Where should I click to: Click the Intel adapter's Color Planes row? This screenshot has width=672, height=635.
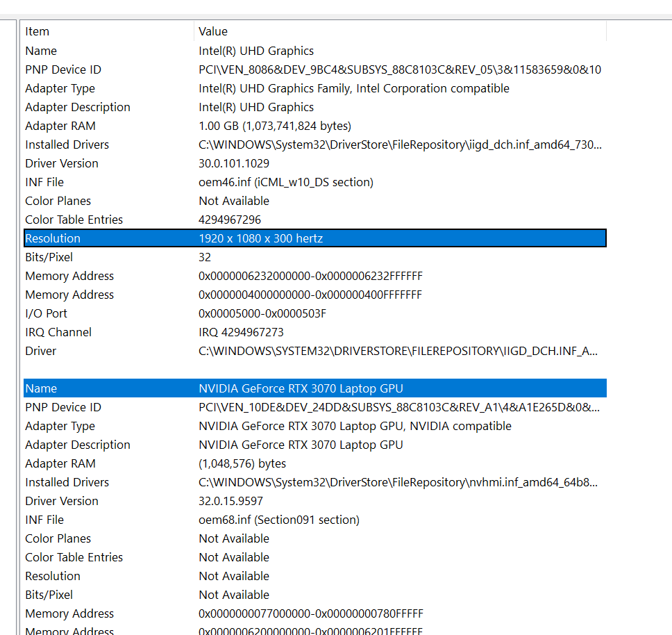click(x=315, y=201)
